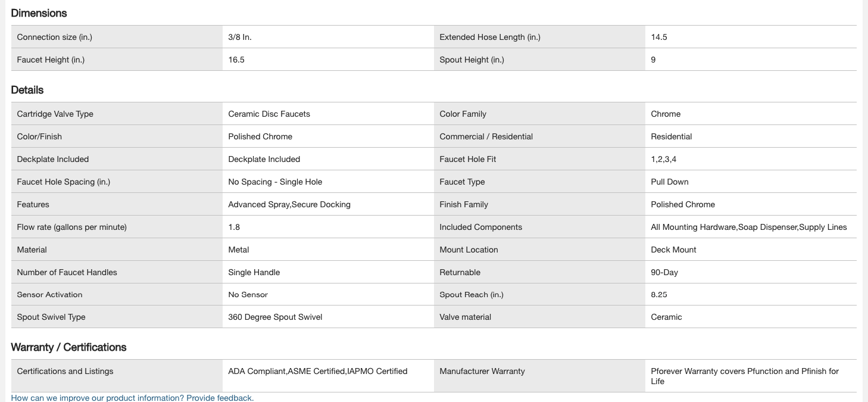The height and width of the screenshot is (402, 868).
Task: Click the Dimensions section heading
Action: [39, 13]
